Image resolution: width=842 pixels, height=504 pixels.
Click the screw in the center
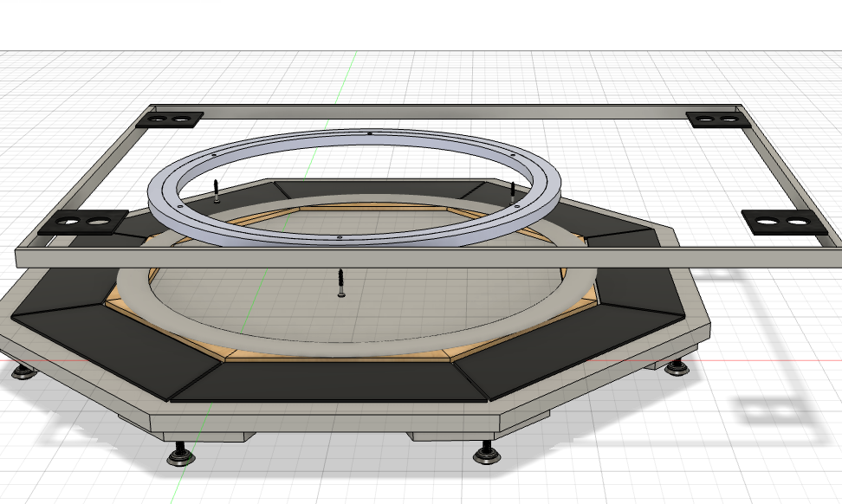(341, 283)
